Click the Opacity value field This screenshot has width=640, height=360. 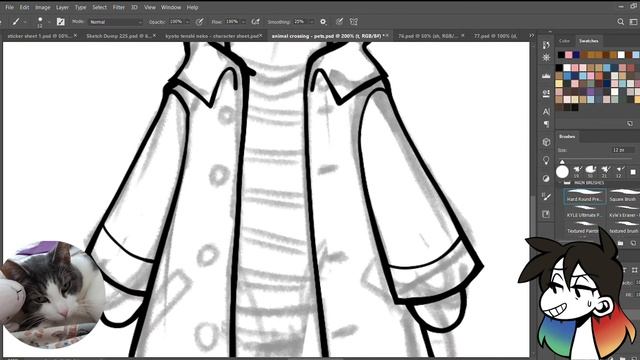coord(176,22)
